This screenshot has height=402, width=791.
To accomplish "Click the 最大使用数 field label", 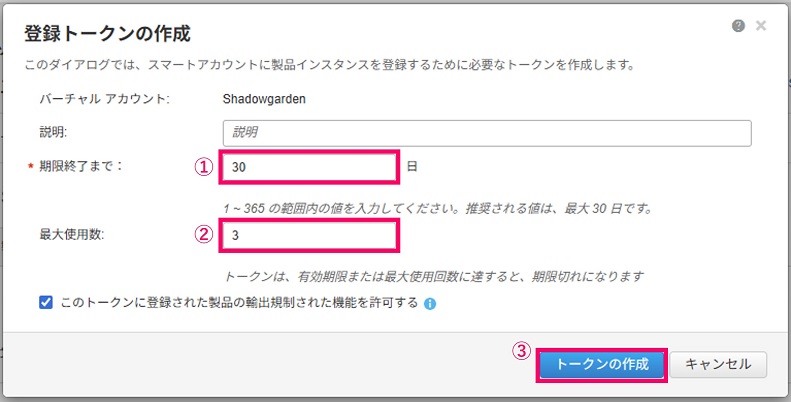I will [72, 235].
